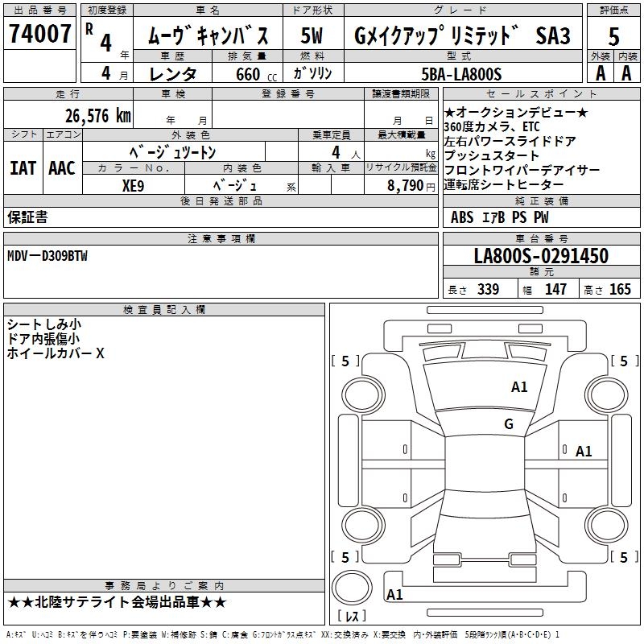
Task: Click A1 mark on the hood
Action: point(519,386)
